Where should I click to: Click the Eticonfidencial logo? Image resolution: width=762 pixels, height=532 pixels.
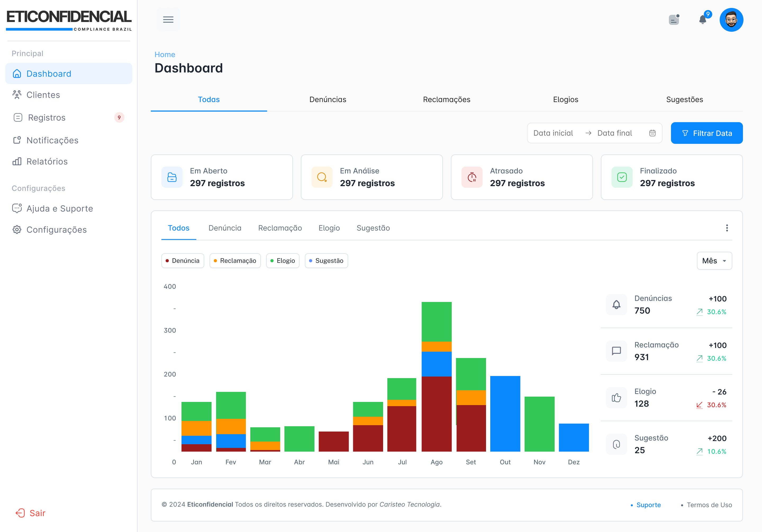tap(69, 21)
